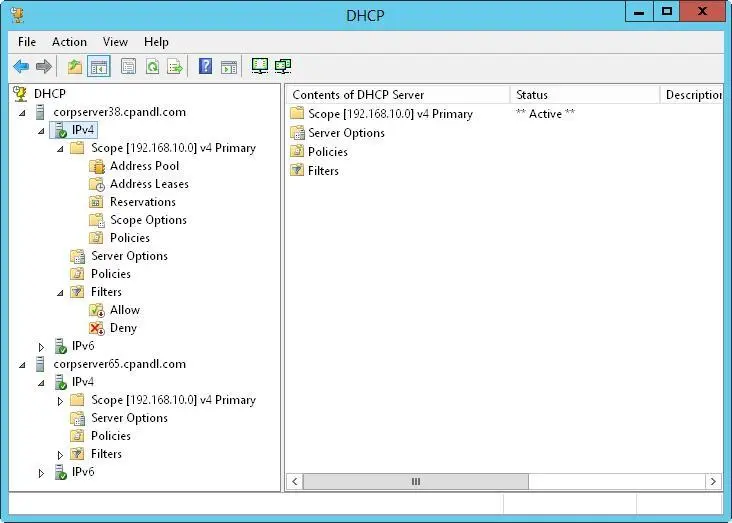The image size is (732, 523).
Task: Click the corpserver65 server icon
Action: 40,364
